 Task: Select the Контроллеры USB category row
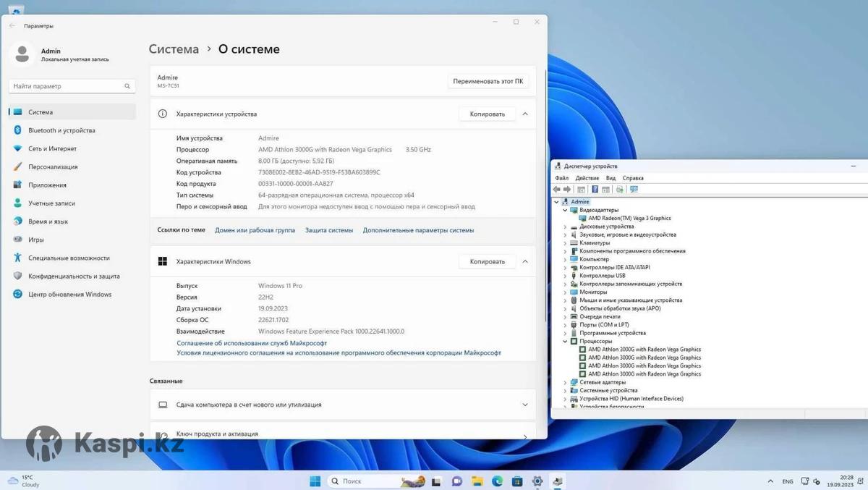pyautogui.click(x=603, y=276)
